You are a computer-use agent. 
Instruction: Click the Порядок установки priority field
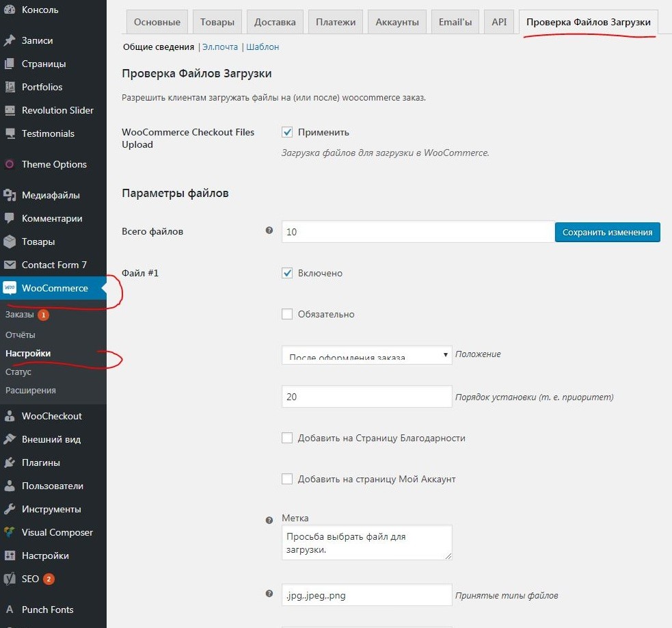coord(367,396)
